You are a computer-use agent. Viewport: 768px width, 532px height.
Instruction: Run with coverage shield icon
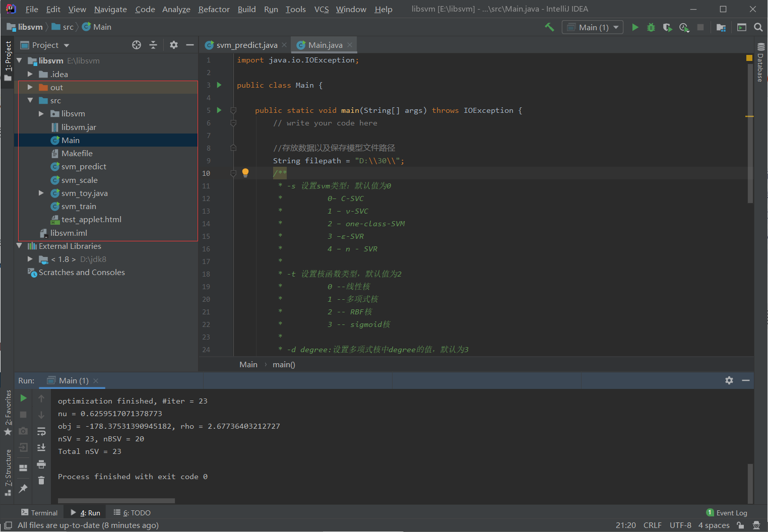[667, 27]
